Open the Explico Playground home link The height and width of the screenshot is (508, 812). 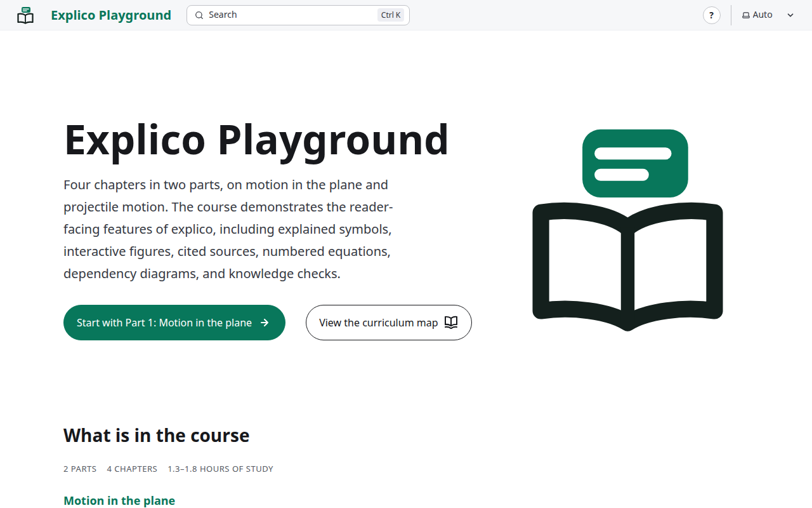point(111,15)
